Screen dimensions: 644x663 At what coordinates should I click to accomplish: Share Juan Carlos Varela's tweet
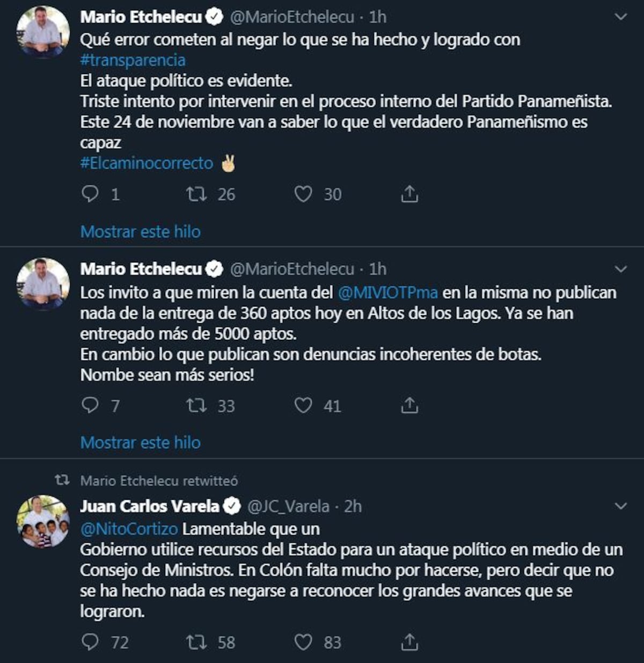click(409, 642)
